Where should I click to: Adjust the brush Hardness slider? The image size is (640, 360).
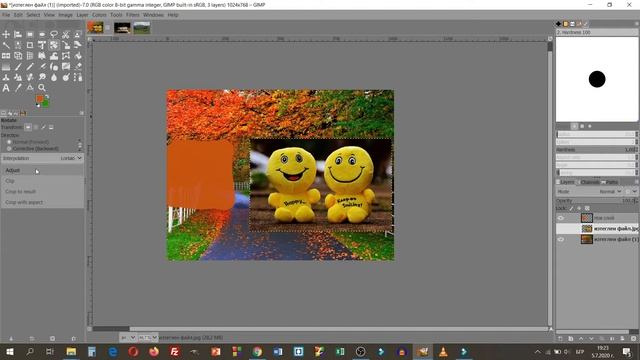click(x=596, y=150)
